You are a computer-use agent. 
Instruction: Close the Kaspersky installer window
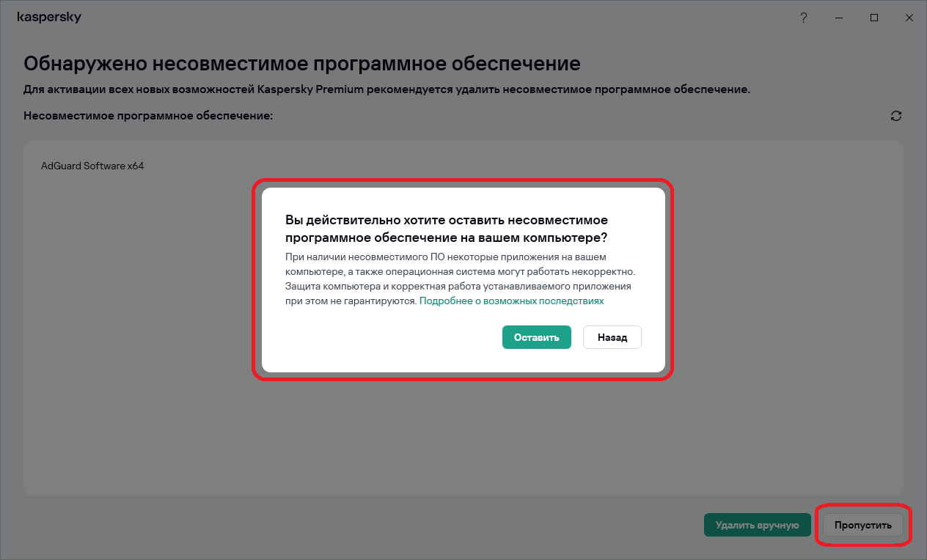coord(909,18)
